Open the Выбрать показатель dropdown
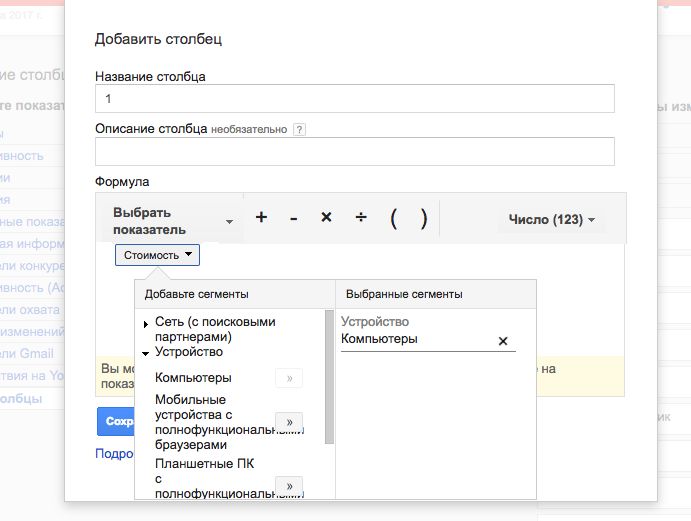 click(x=173, y=221)
